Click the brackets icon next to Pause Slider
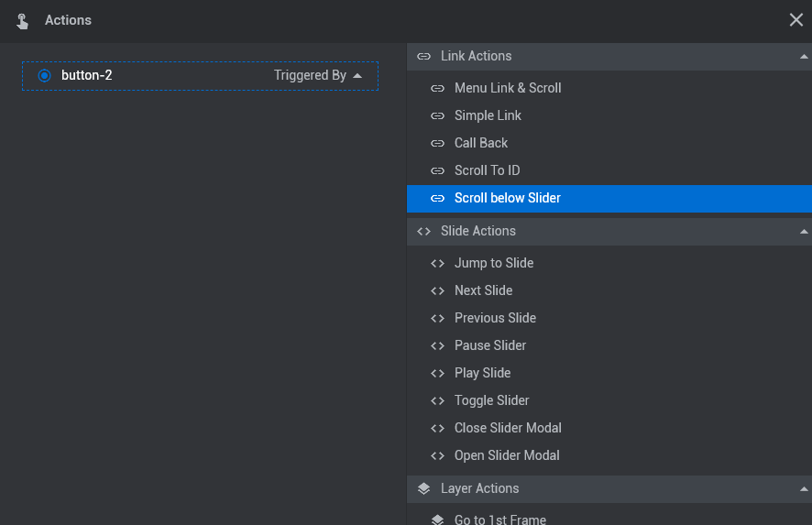Image resolution: width=812 pixels, height=525 pixels. [437, 345]
